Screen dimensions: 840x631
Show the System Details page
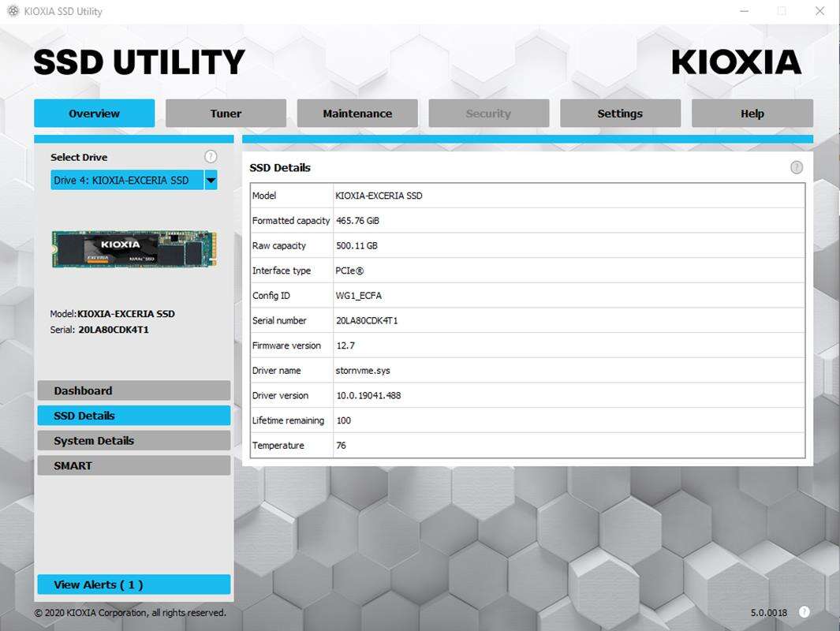133,441
